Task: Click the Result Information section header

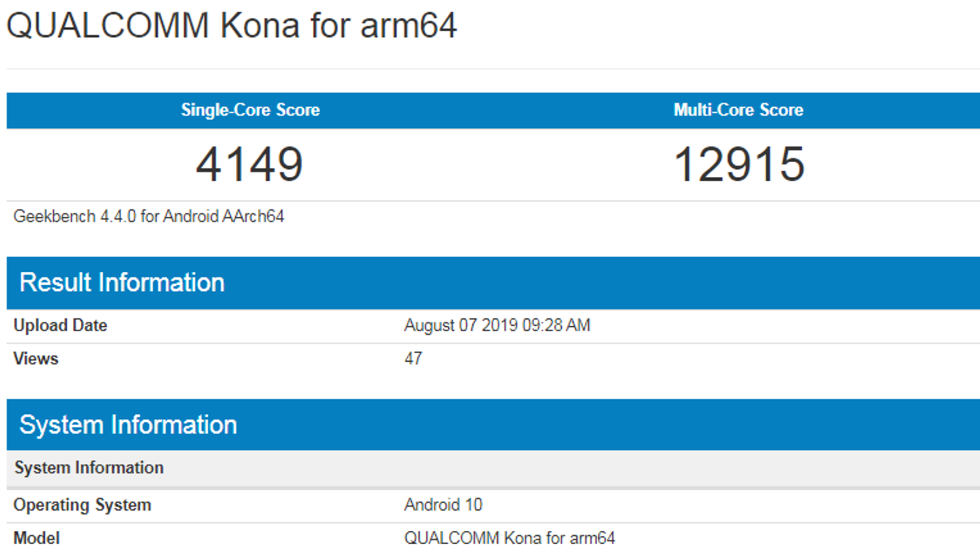Action: point(122,283)
